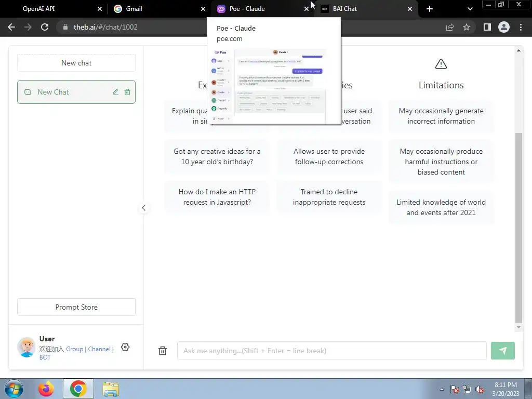Click the Chrome taskbar icon
This screenshot has height=399, width=532.
coord(78,389)
